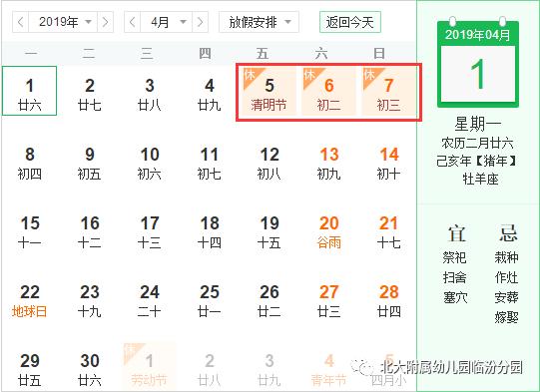
Task: Select April 20 谷雨
Action: click(328, 232)
